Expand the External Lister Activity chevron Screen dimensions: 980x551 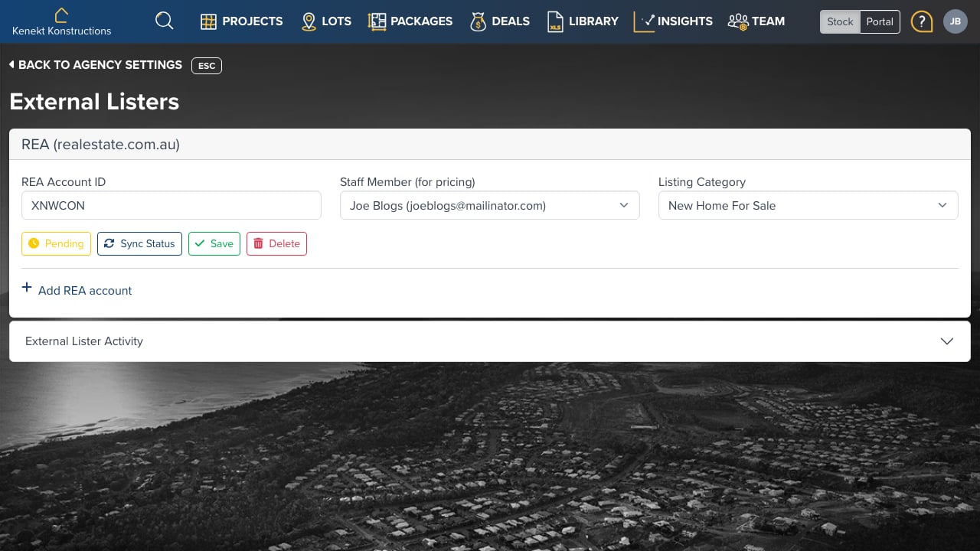point(947,341)
